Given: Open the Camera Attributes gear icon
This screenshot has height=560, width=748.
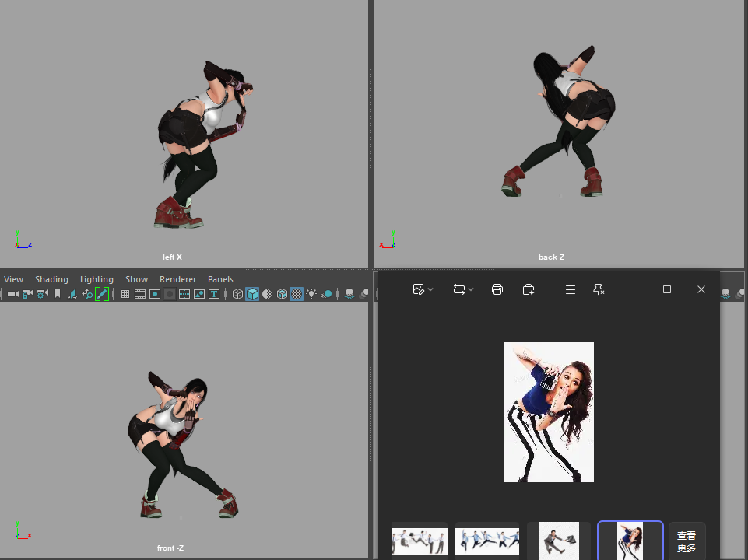Looking at the screenshot, I should click(43, 294).
